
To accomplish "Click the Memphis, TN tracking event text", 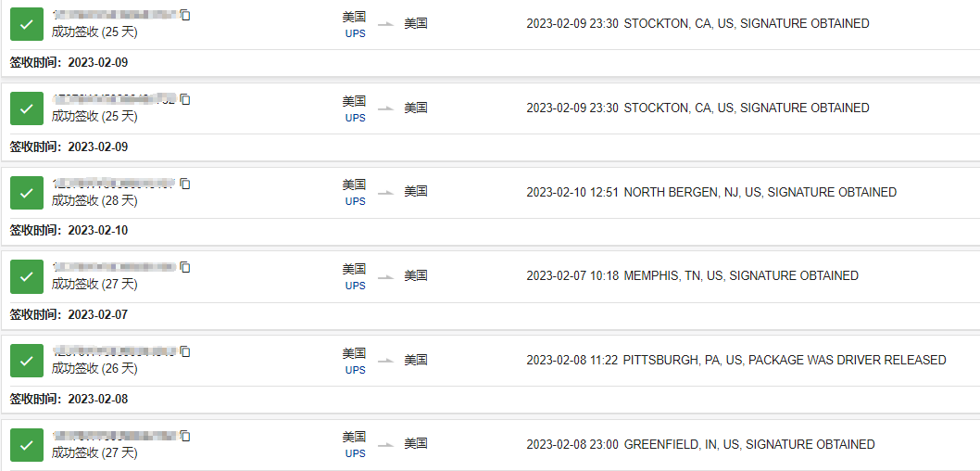I will point(741,275).
